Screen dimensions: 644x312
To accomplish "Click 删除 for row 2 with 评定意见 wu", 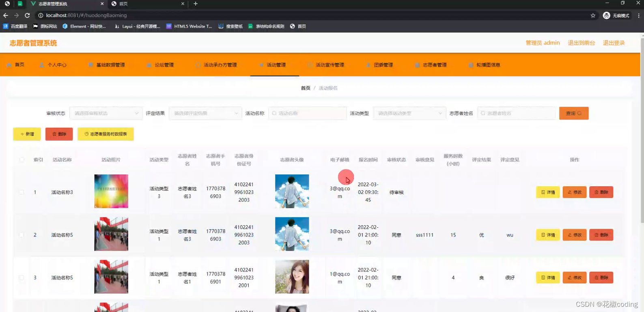I will click(601, 235).
